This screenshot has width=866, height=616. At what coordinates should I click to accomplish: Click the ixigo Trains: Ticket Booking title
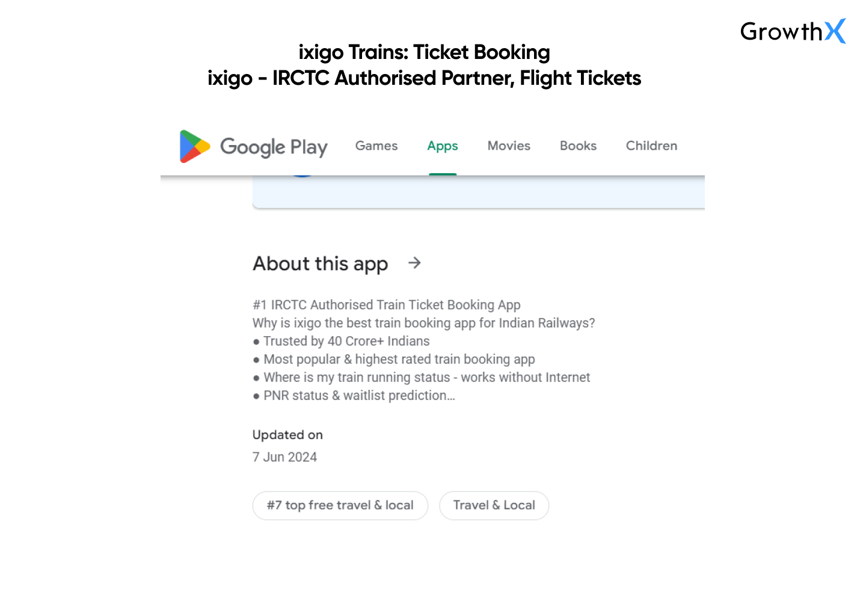click(424, 52)
